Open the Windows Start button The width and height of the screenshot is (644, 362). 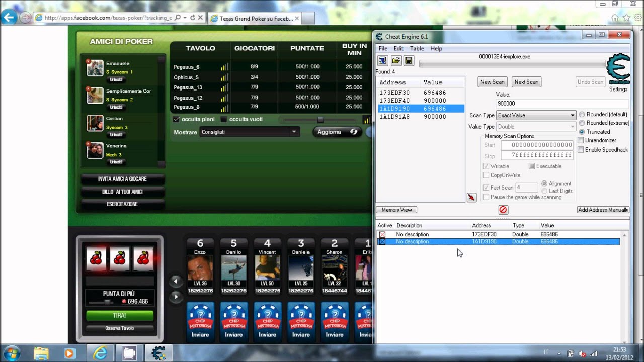pos(11,353)
